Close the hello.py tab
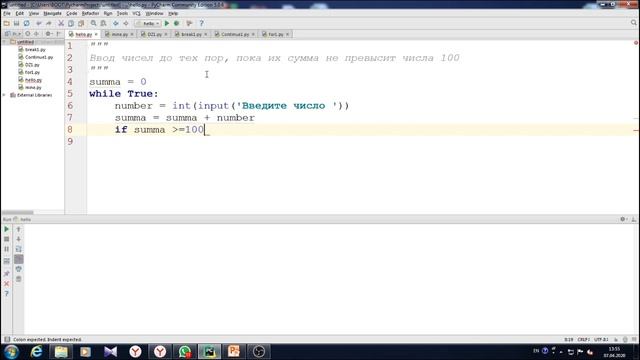 click(96, 35)
